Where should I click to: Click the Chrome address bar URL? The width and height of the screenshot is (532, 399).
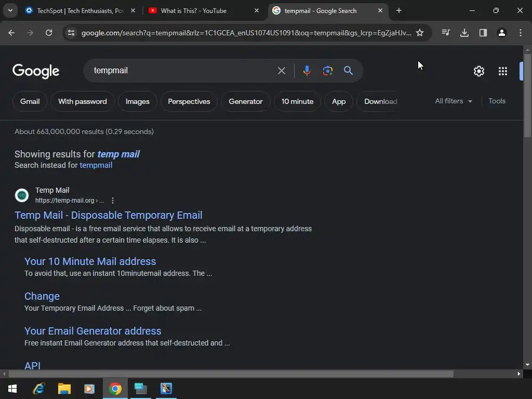tap(246, 33)
